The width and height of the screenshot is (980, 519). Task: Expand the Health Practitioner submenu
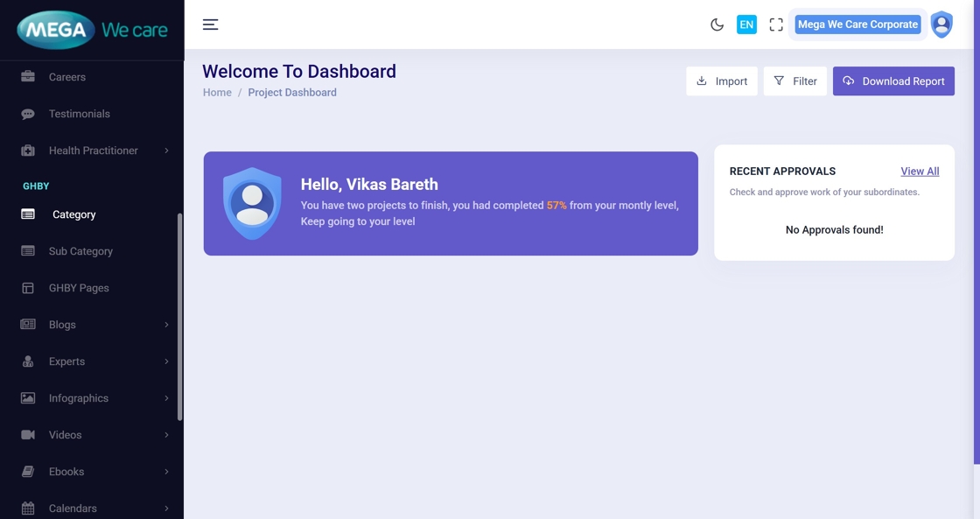(x=94, y=151)
